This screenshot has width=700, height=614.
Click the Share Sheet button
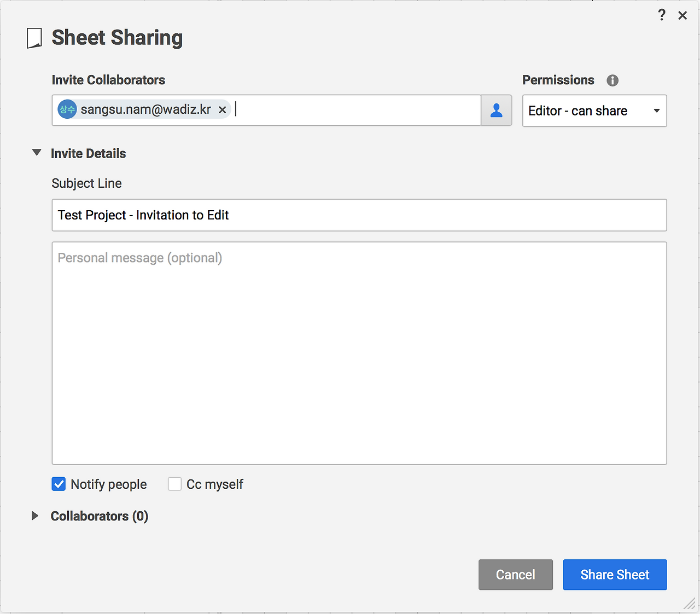tap(615, 575)
